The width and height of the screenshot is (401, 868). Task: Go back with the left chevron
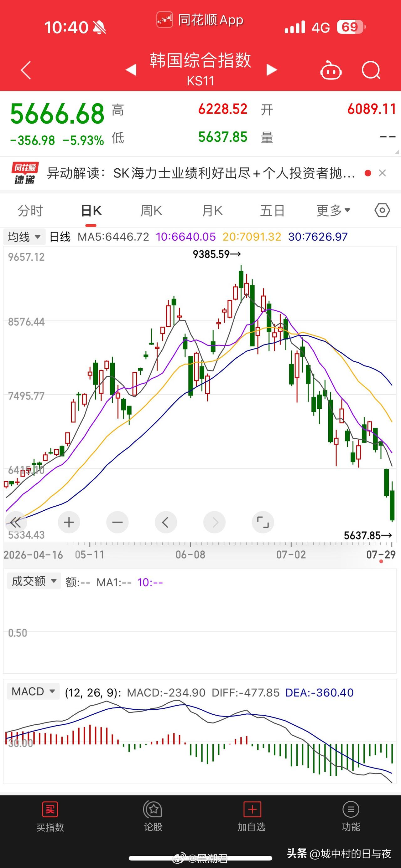point(26,70)
